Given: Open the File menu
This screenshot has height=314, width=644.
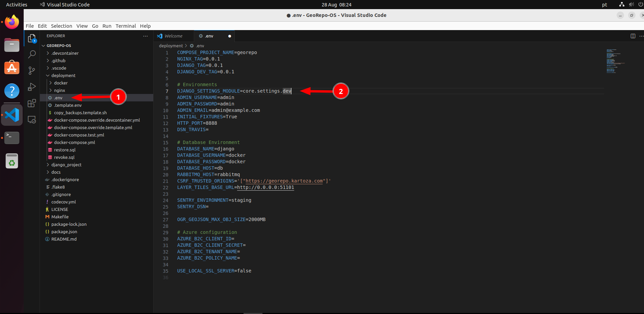Looking at the screenshot, I should [x=30, y=26].
